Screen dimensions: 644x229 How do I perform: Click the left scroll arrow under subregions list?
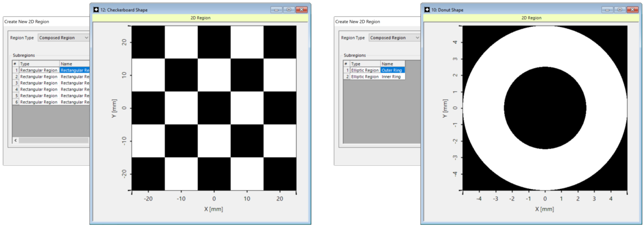point(16,140)
